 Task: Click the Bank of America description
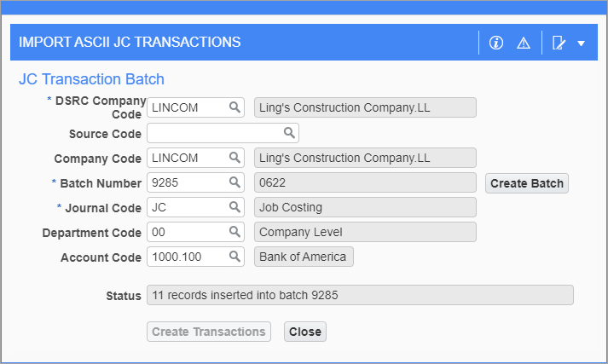(304, 257)
